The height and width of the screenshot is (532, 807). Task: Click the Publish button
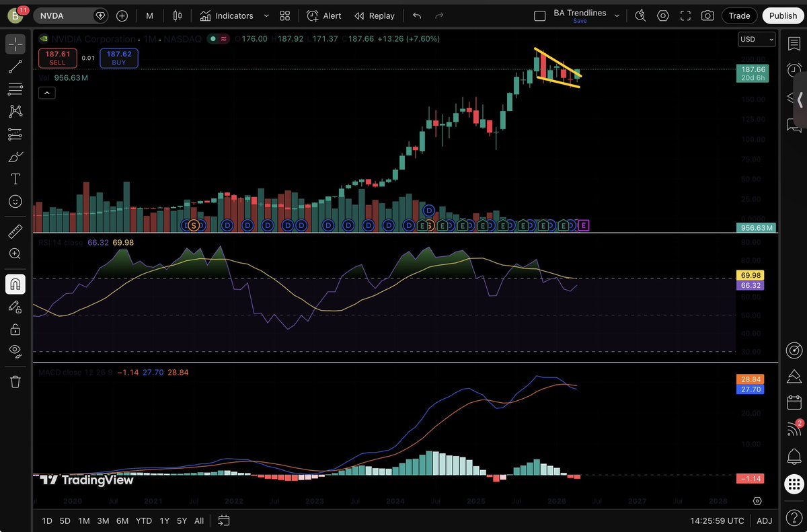[x=783, y=15]
